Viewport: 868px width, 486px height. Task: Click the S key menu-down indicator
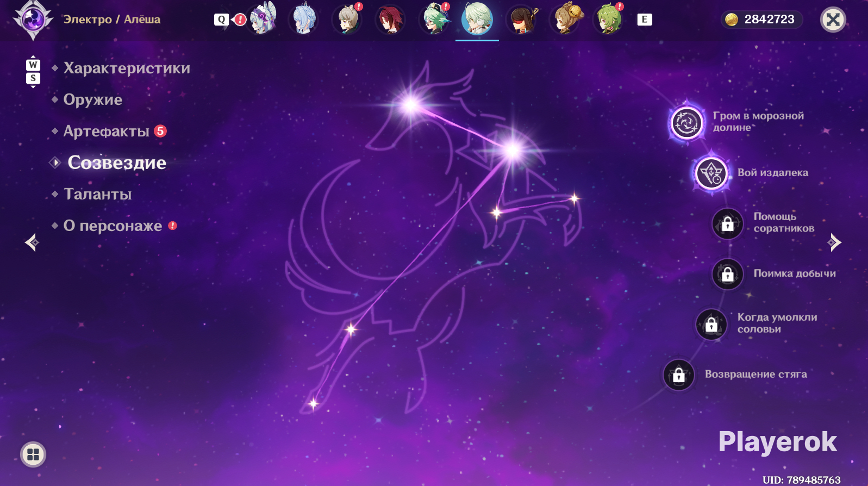point(33,78)
